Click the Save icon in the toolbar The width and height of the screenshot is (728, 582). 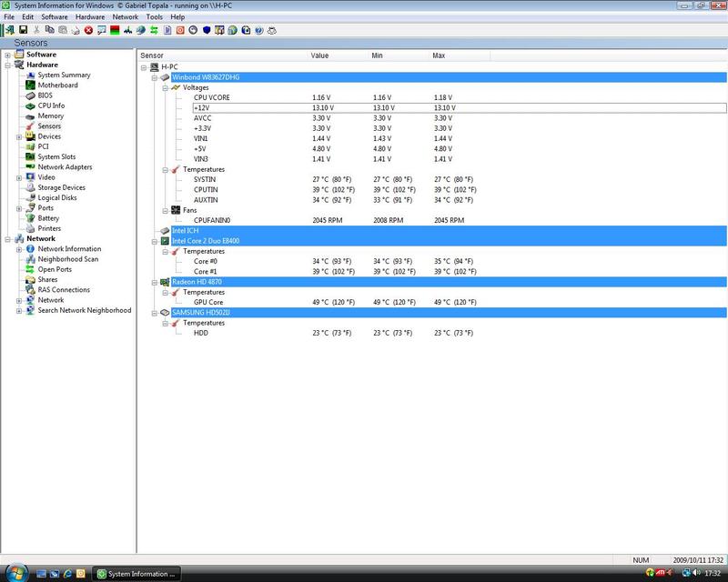click(x=22, y=30)
